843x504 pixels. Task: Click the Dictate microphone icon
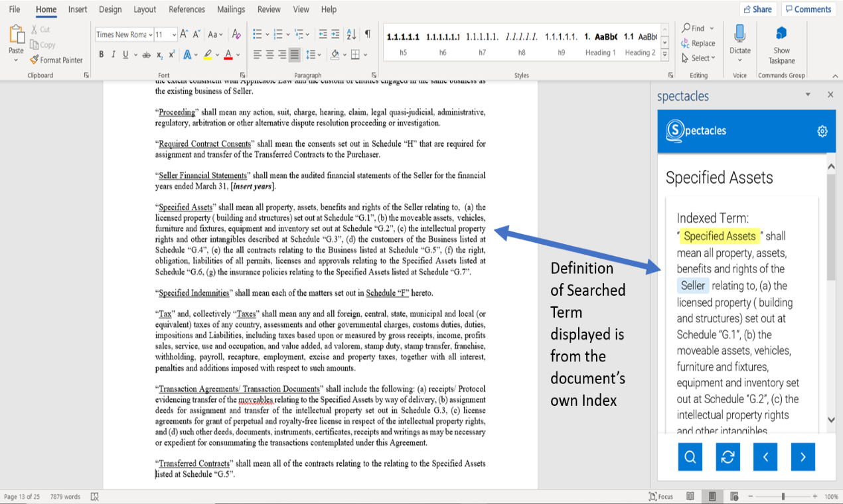[739, 34]
